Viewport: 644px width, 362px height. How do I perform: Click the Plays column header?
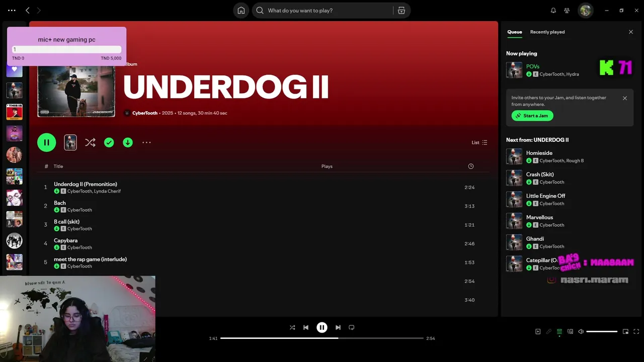point(327,166)
